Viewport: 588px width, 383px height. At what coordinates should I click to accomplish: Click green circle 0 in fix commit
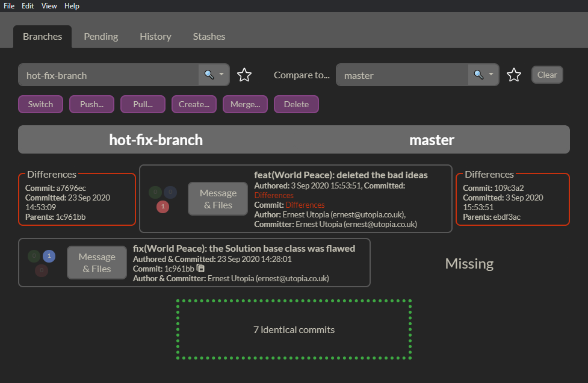pos(34,256)
